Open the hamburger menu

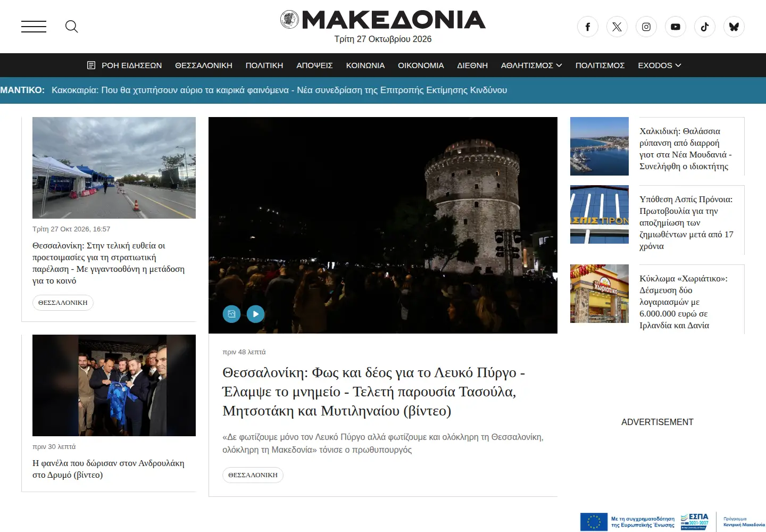tap(34, 27)
